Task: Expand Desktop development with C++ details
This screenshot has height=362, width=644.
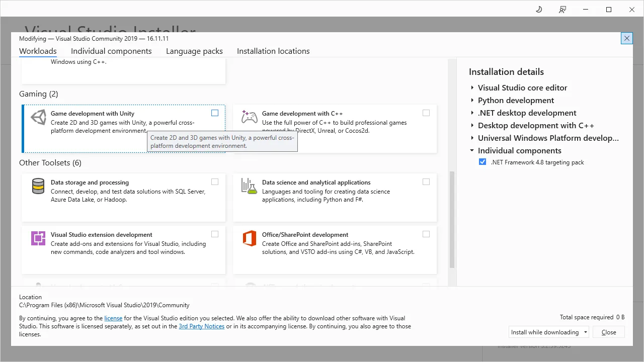Action: [x=472, y=125]
